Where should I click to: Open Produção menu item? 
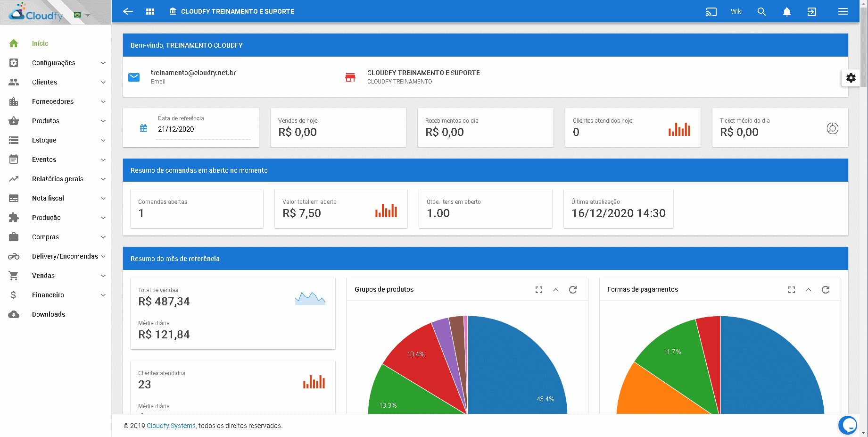[56, 218]
